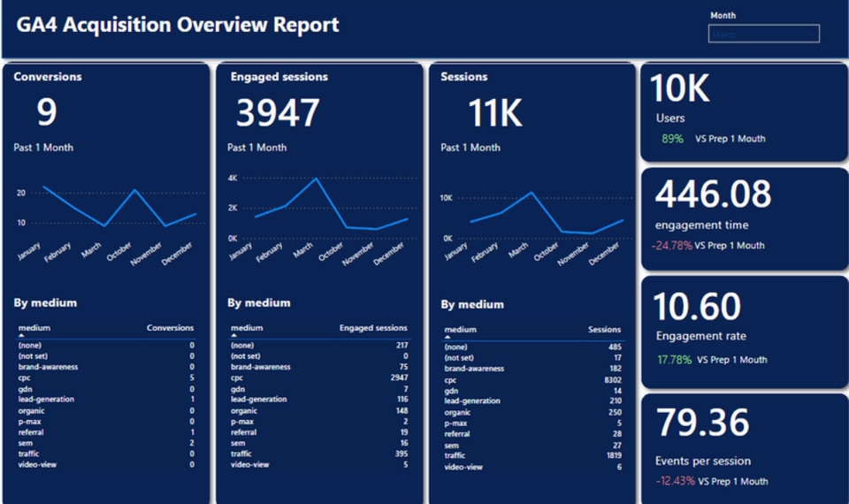The height and width of the screenshot is (504, 849).
Task: Click the 395 traffic engaged sessions value
Action: [402, 454]
